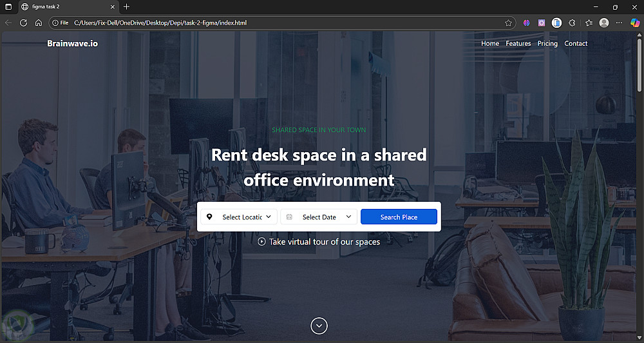Open the blue rounded extension icon
Image resolution: width=644 pixels, height=343 pixels.
click(556, 23)
